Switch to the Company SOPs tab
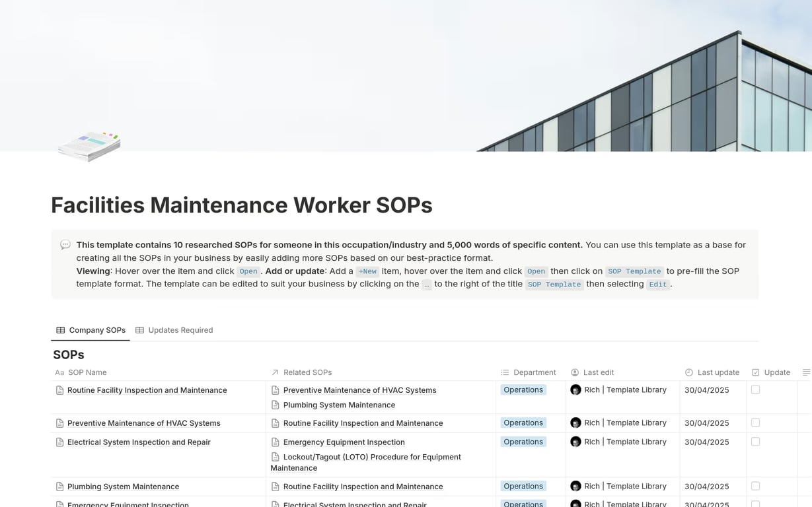Screen dimensions: 812x507 91,330
